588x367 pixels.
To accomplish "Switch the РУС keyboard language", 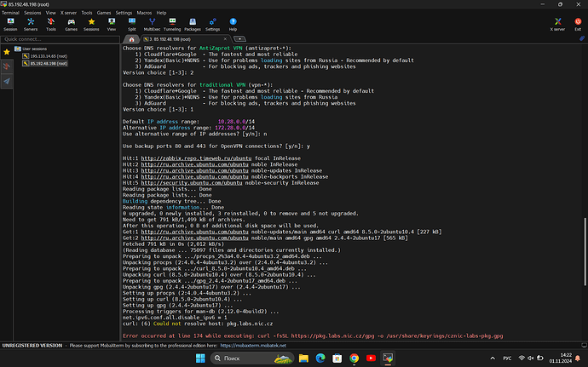I will (507, 358).
